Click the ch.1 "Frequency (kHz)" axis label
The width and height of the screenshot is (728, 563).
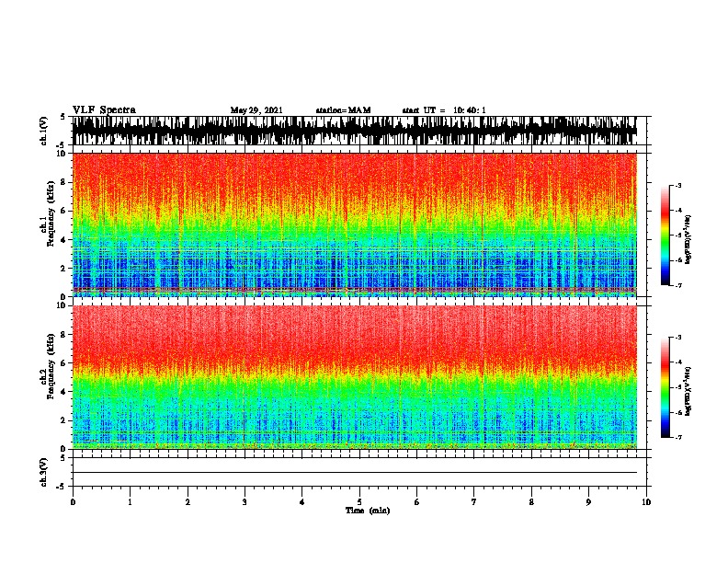(51, 213)
